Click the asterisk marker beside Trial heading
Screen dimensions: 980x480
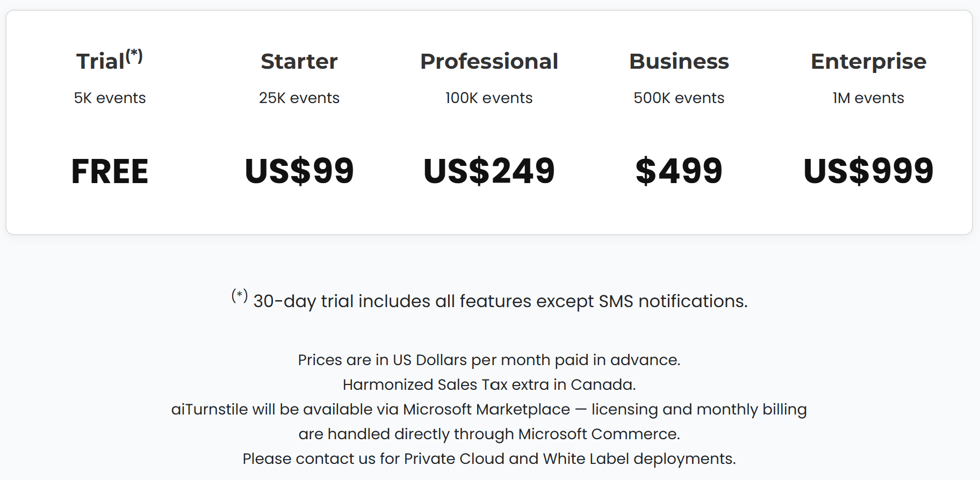(134, 55)
